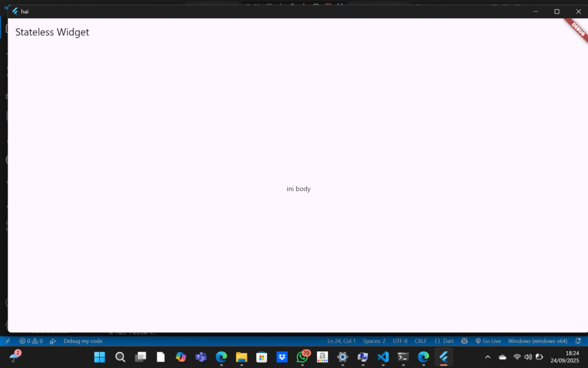Click the Copilot status icon in the status bar
588x368 pixels.
click(x=465, y=341)
